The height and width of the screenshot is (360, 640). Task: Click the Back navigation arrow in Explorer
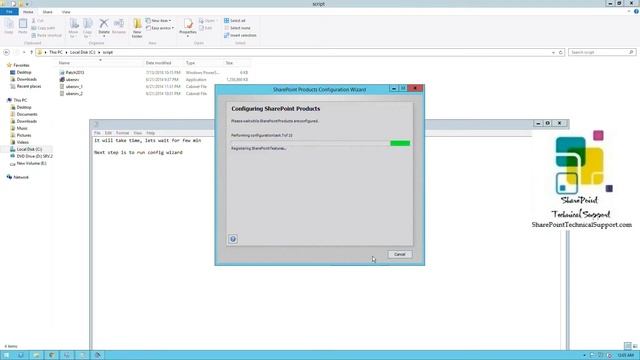(x=7, y=52)
